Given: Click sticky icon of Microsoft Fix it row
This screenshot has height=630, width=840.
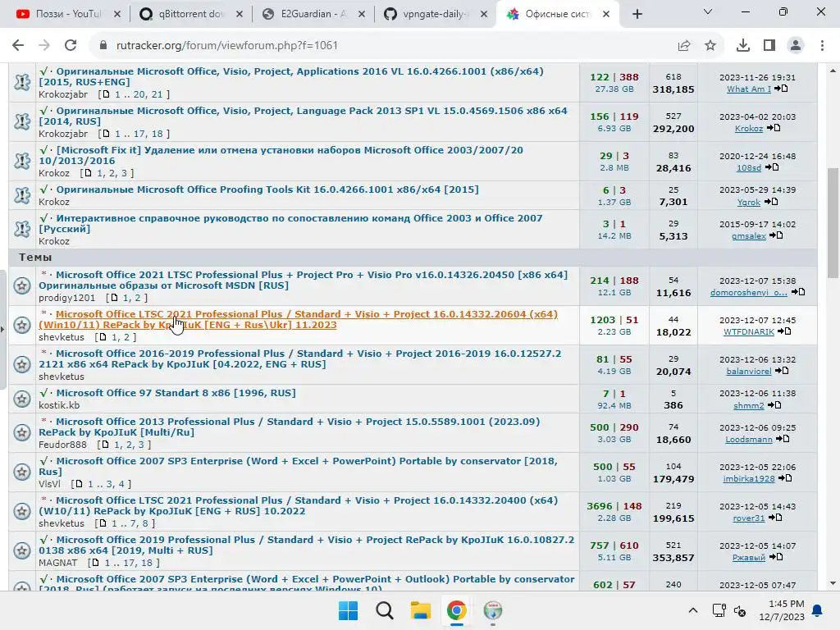Looking at the screenshot, I should pos(22,162).
